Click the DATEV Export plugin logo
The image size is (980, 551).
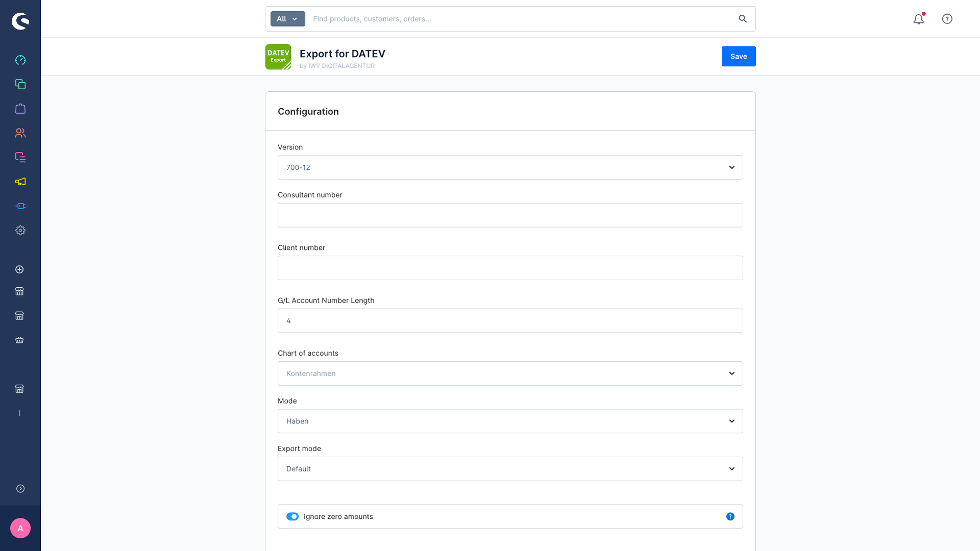pos(278,57)
